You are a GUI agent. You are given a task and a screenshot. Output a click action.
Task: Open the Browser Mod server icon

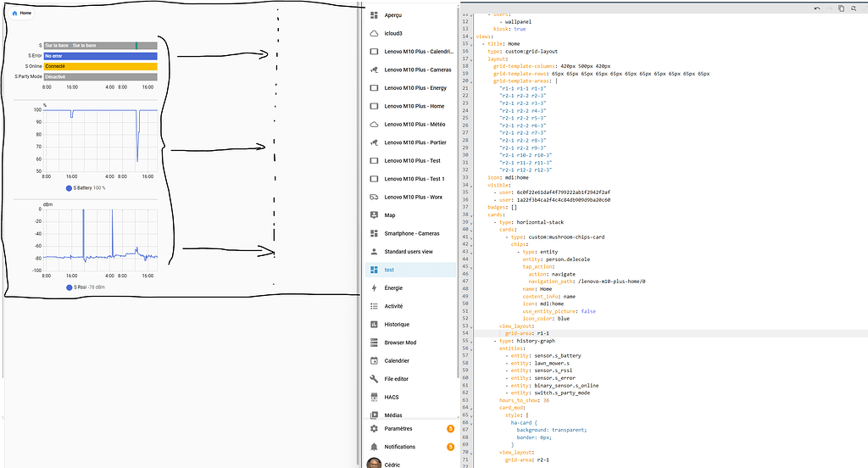point(374,343)
